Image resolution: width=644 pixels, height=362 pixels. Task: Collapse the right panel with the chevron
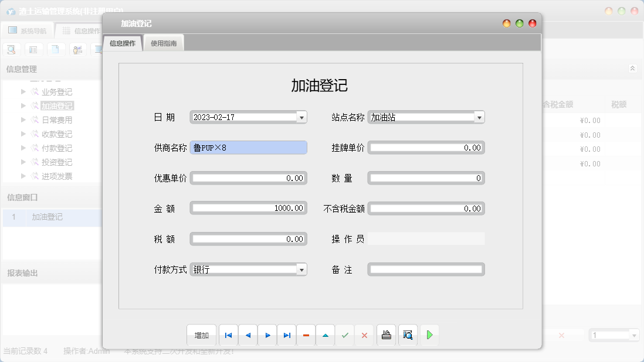[x=632, y=68]
